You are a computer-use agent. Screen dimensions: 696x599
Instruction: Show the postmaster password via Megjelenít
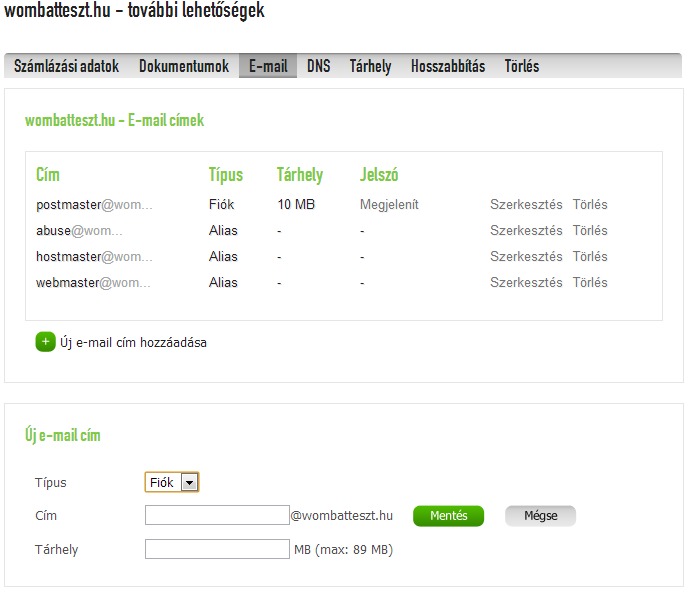point(389,205)
